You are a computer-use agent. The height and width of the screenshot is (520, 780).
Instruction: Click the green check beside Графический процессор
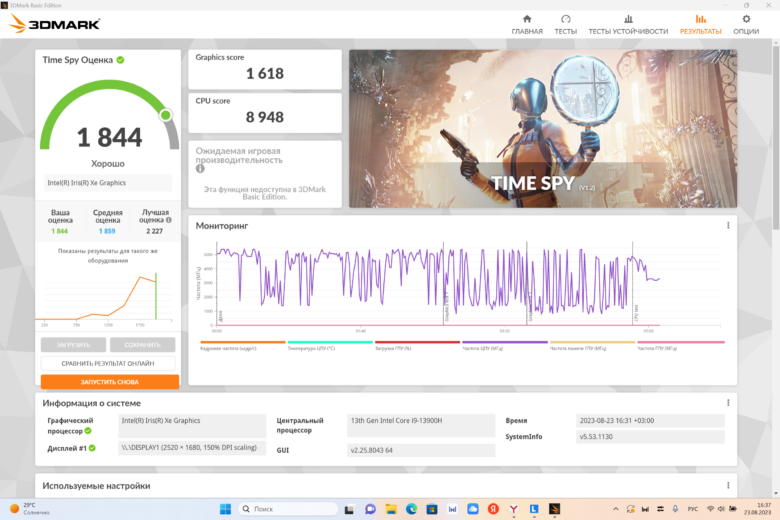click(x=88, y=431)
